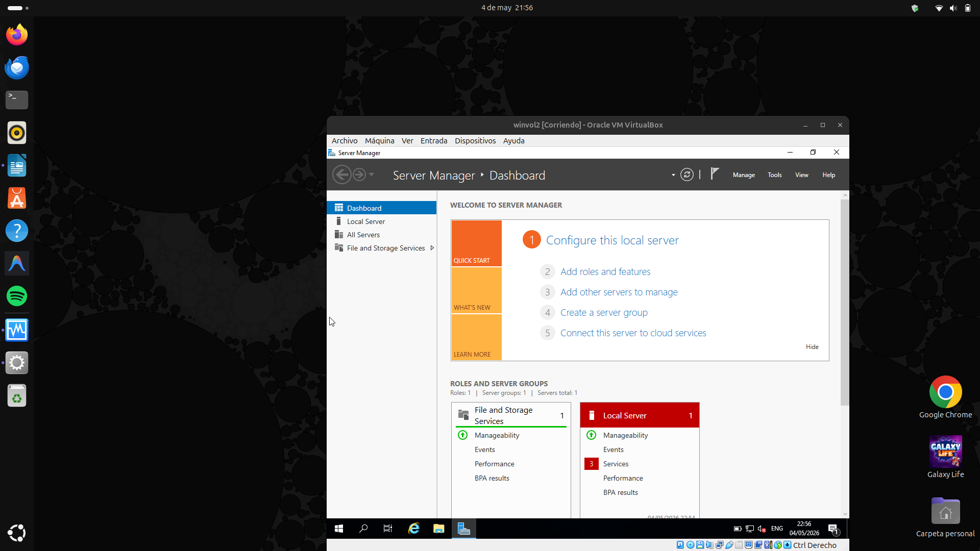Viewport: 980px width, 551px height.
Task: Open File and Storage Services tile header
Action: point(511,415)
